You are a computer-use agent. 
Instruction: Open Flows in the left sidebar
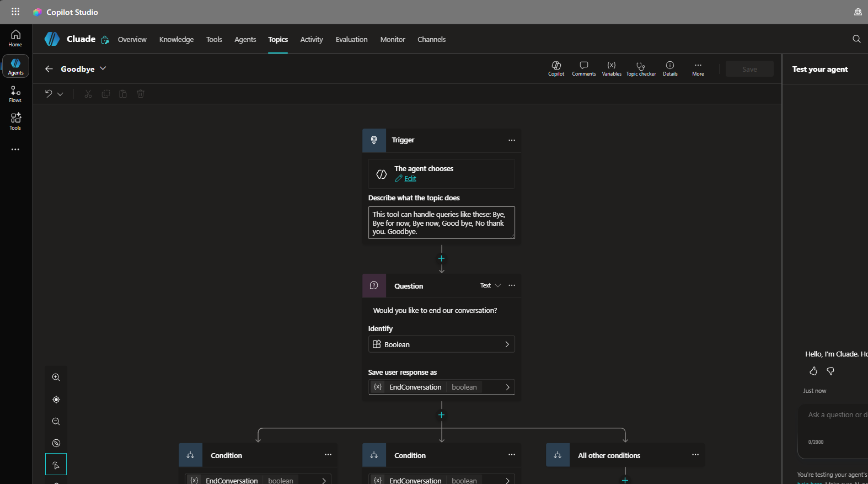pos(15,94)
